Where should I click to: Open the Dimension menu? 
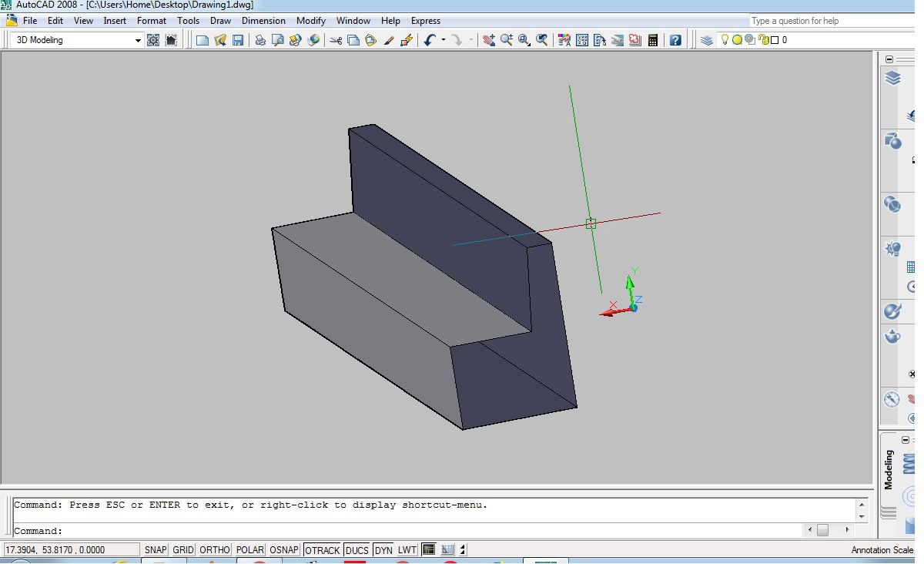tap(263, 21)
